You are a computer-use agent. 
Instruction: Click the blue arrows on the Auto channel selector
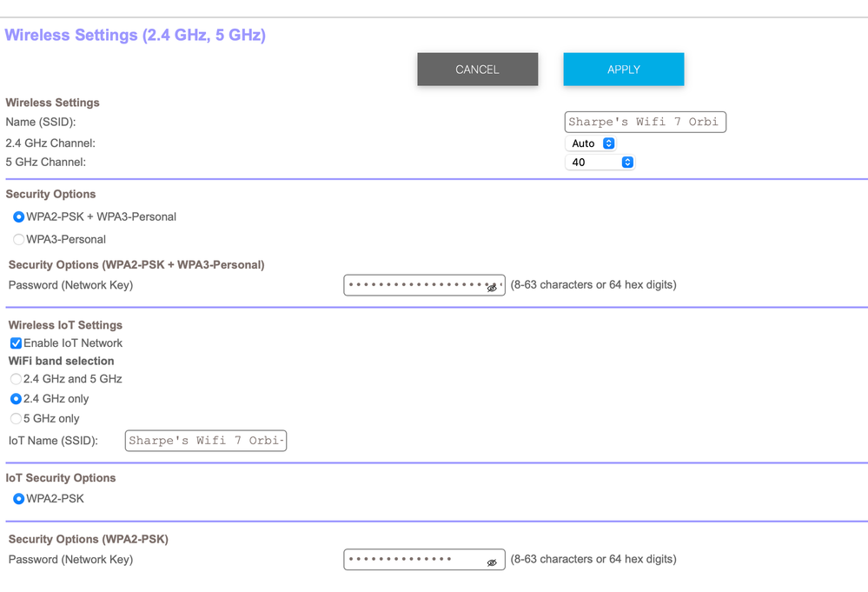(608, 143)
